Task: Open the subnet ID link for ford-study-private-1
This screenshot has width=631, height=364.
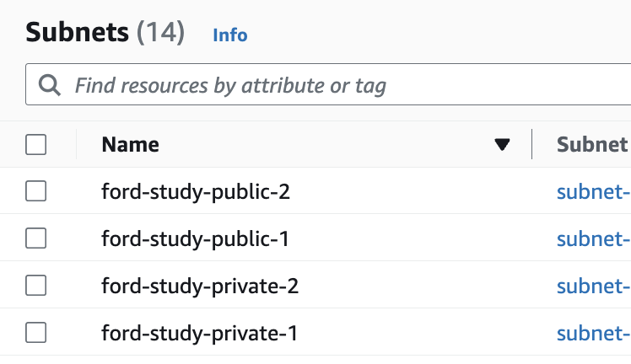Action: click(x=594, y=333)
